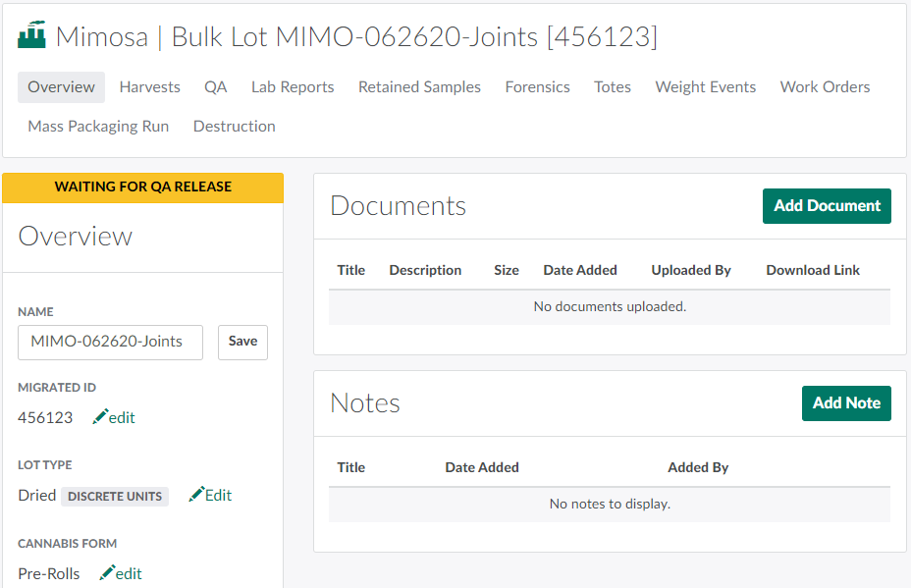
Task: View the Weight Events tab
Action: [x=705, y=87]
